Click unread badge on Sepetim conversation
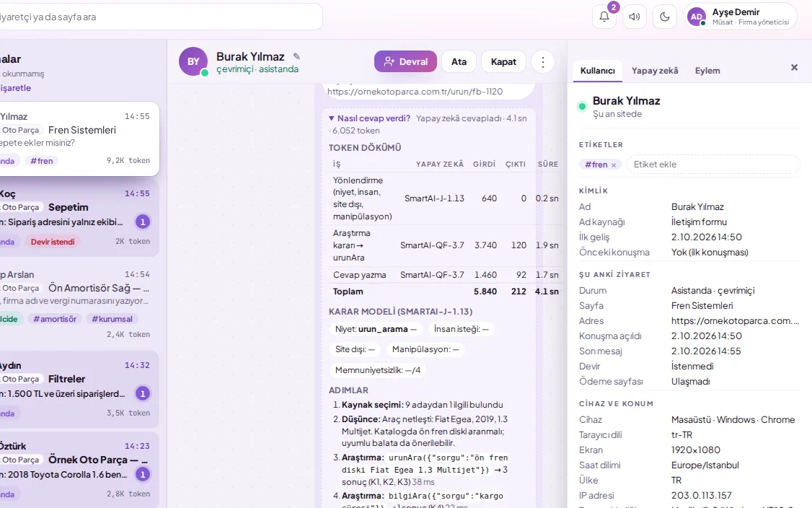 pyautogui.click(x=143, y=222)
